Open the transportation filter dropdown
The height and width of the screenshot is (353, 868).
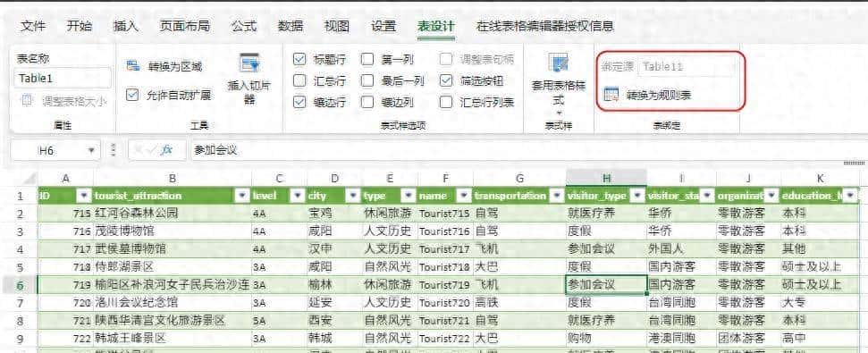[x=556, y=196]
